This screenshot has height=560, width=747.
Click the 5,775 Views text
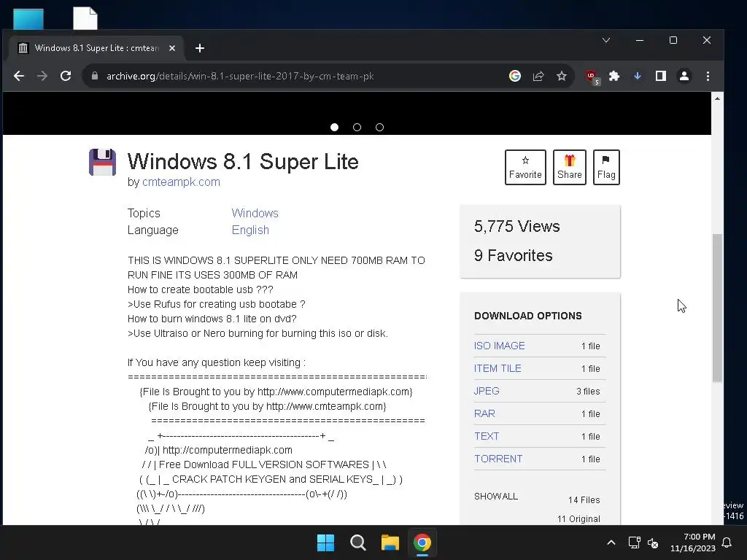[517, 226]
